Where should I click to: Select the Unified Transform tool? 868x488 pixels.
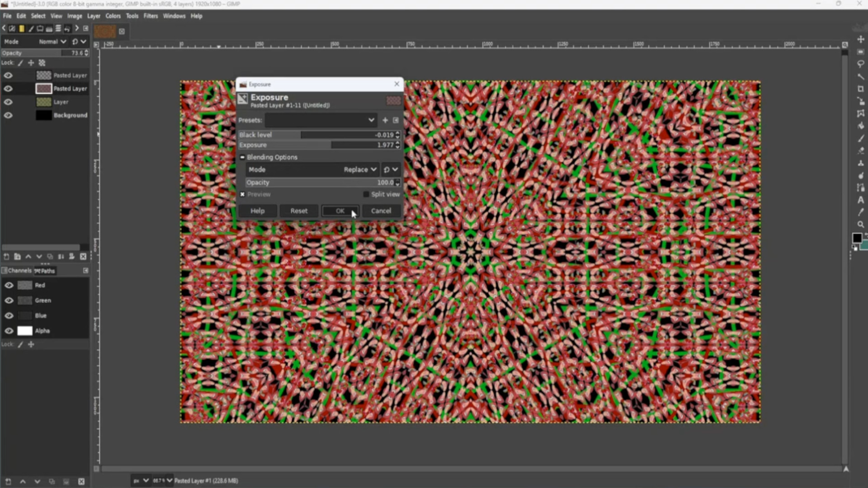(860, 102)
